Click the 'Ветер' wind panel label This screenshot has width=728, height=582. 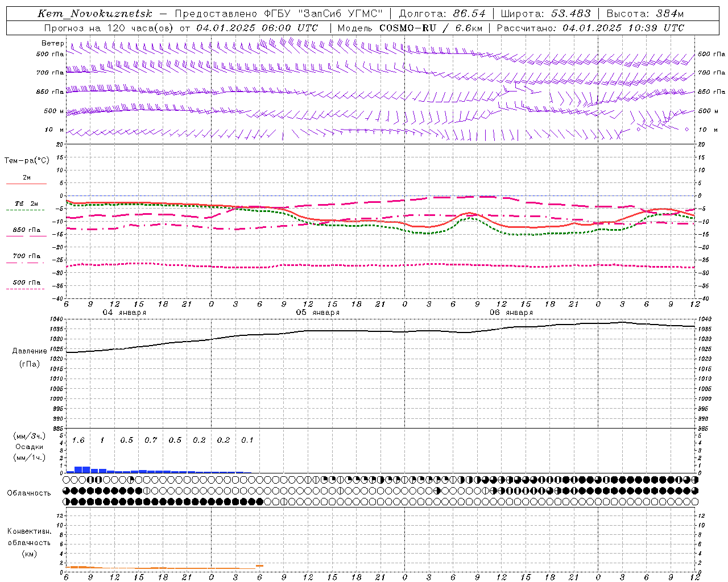[x=53, y=43]
